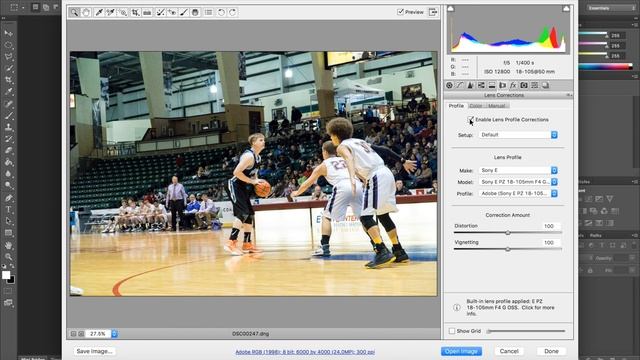Switch to the Manual tab
This screenshot has height=360, width=640.
[497, 106]
